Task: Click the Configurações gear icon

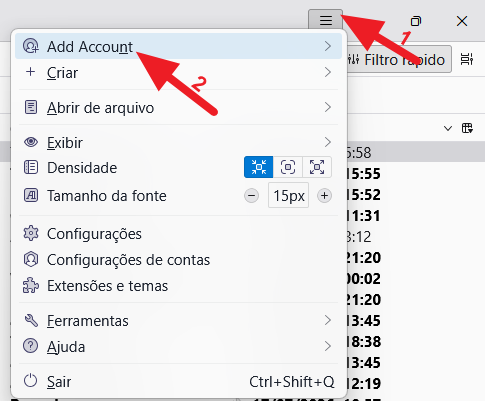Action: point(31,234)
